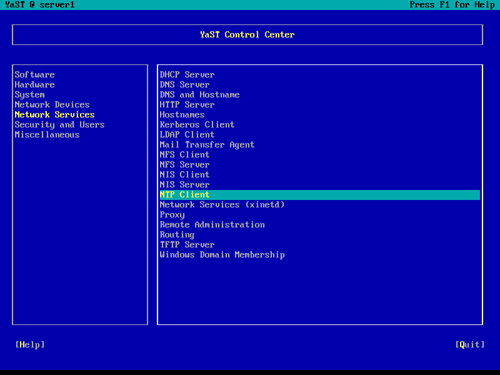The image size is (500, 375).
Task: Open HTTP Server module
Action: 187,105
